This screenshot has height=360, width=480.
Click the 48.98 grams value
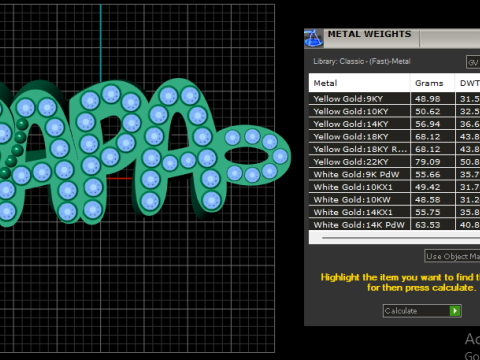tap(428, 99)
